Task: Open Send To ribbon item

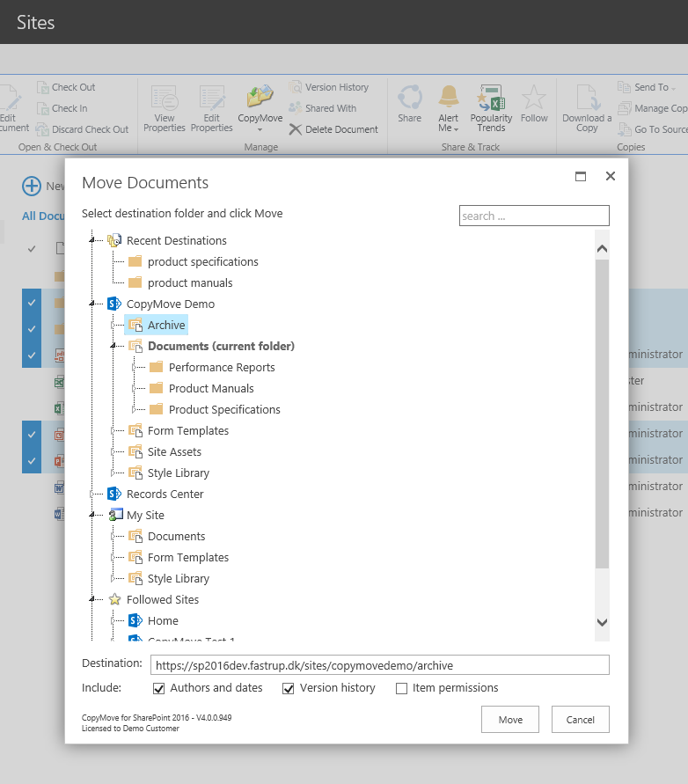Action: click(x=647, y=87)
